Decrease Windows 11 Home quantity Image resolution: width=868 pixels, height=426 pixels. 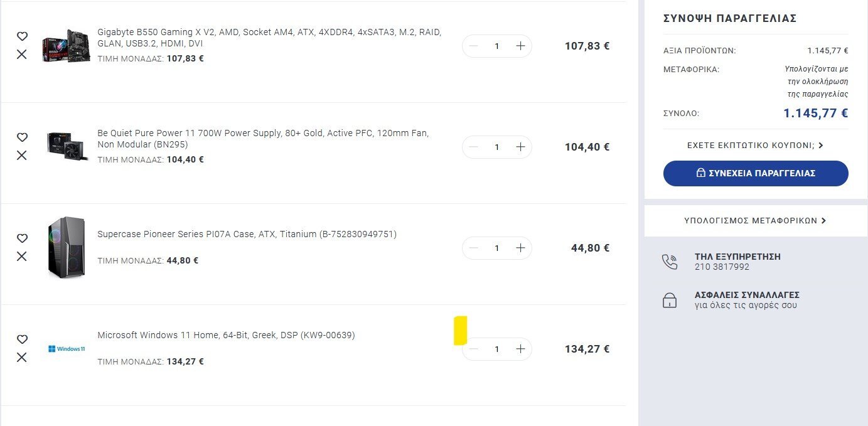pyautogui.click(x=474, y=349)
